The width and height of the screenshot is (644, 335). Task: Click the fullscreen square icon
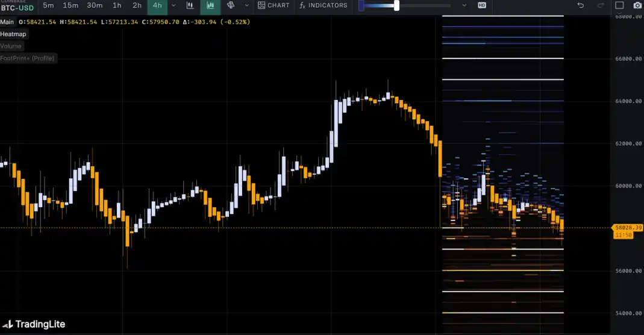pyautogui.click(x=619, y=5)
